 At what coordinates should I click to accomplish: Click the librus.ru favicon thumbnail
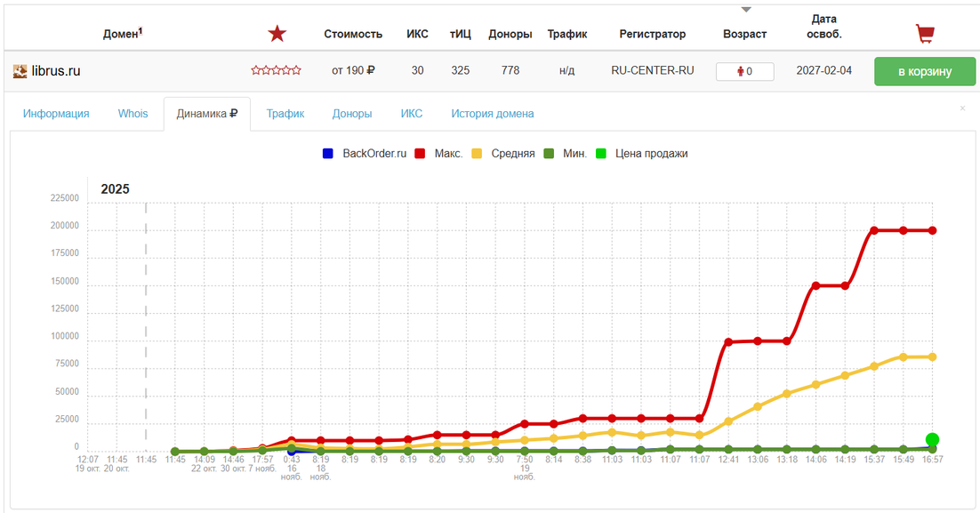pos(20,71)
